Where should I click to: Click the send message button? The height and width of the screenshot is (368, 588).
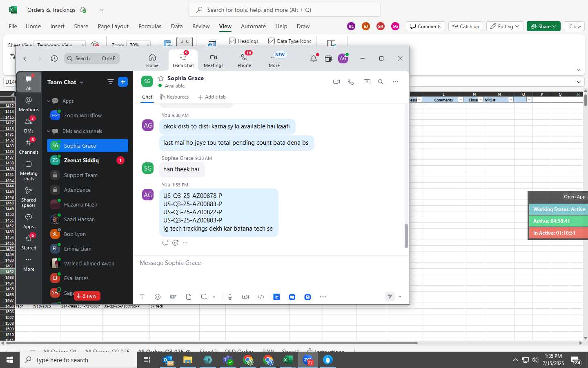coord(390,296)
